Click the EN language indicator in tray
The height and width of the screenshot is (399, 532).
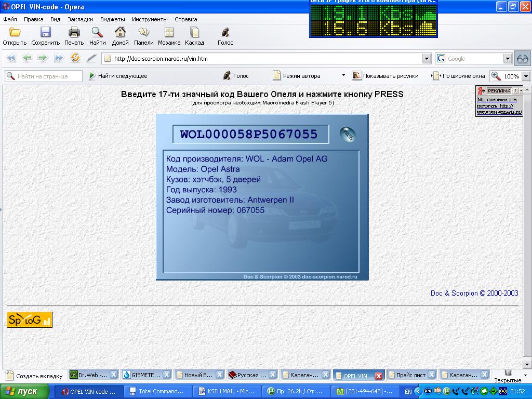pos(408,392)
